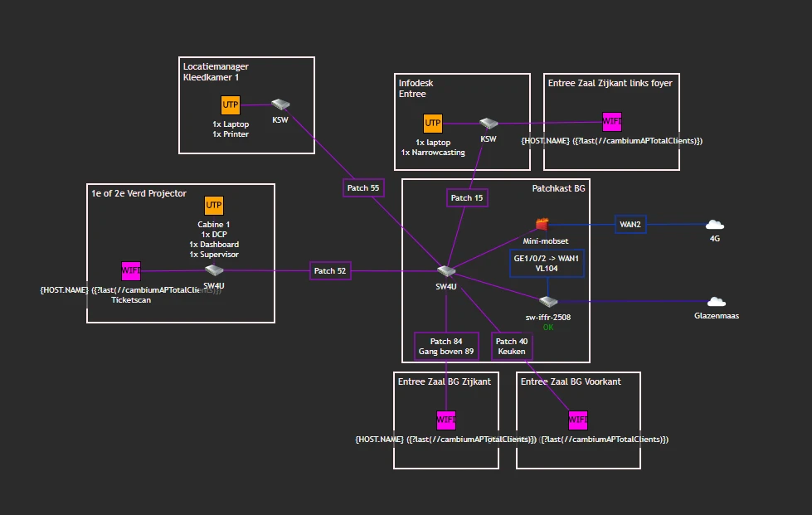This screenshot has width=812, height=515.
Task: Select the Patch 52 link label
Action: click(330, 270)
